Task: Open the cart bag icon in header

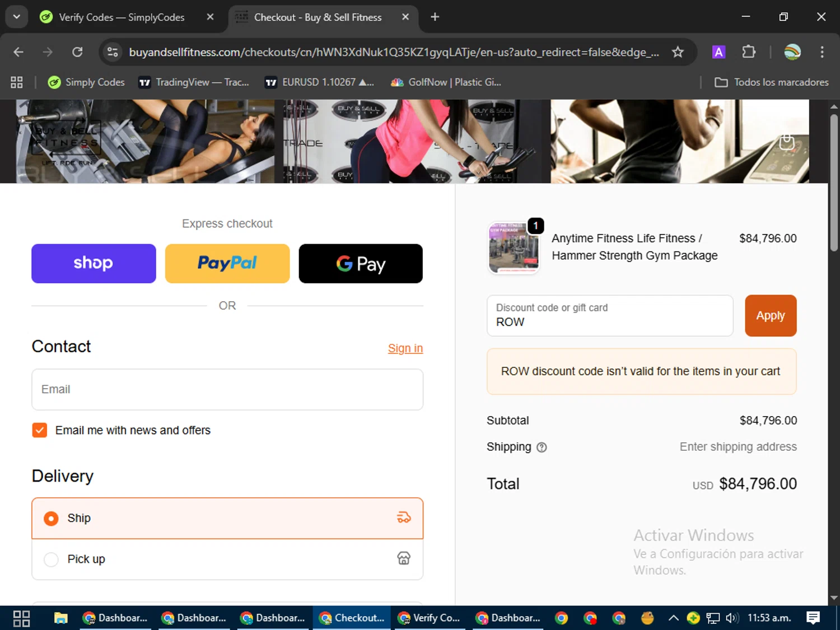Action: pos(787,142)
